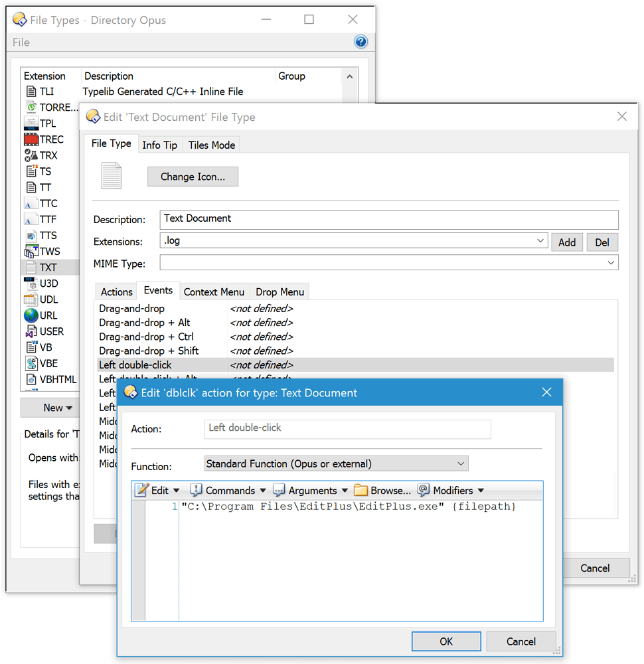Click the U3D file type icon
This screenshot has width=644, height=664.
[x=30, y=283]
